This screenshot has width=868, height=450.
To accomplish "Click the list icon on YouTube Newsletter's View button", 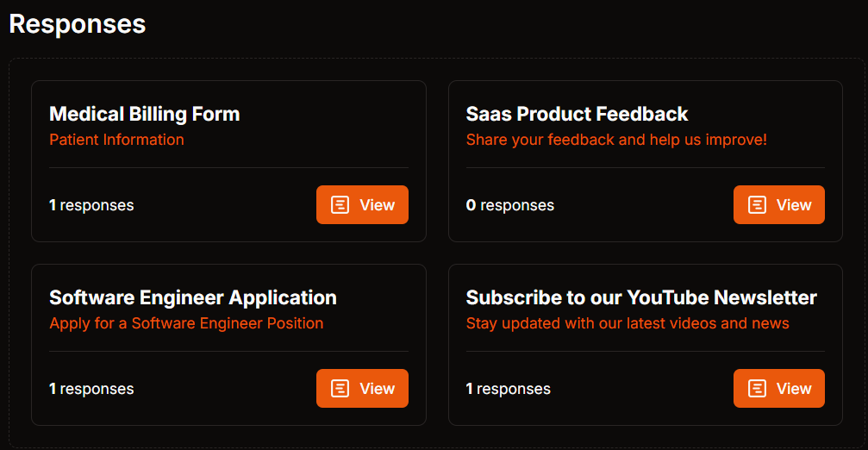I will point(757,389).
